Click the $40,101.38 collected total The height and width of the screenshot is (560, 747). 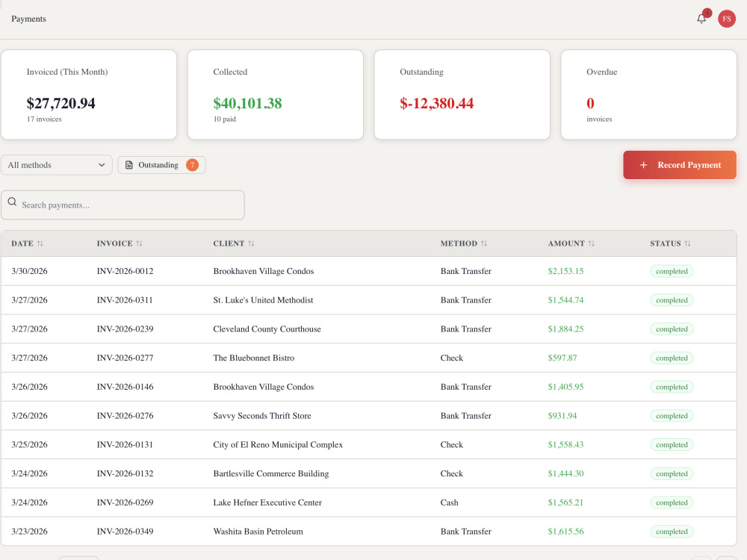pos(247,103)
